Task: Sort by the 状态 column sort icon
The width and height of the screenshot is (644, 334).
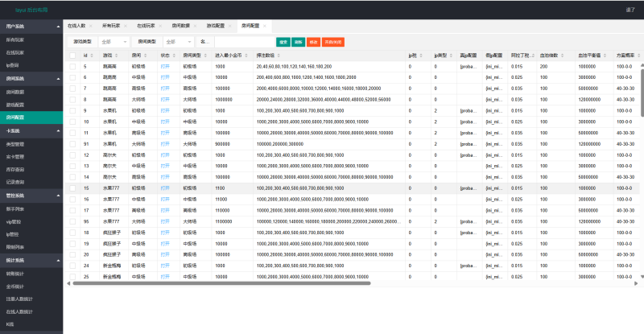Action: pyautogui.click(x=174, y=56)
